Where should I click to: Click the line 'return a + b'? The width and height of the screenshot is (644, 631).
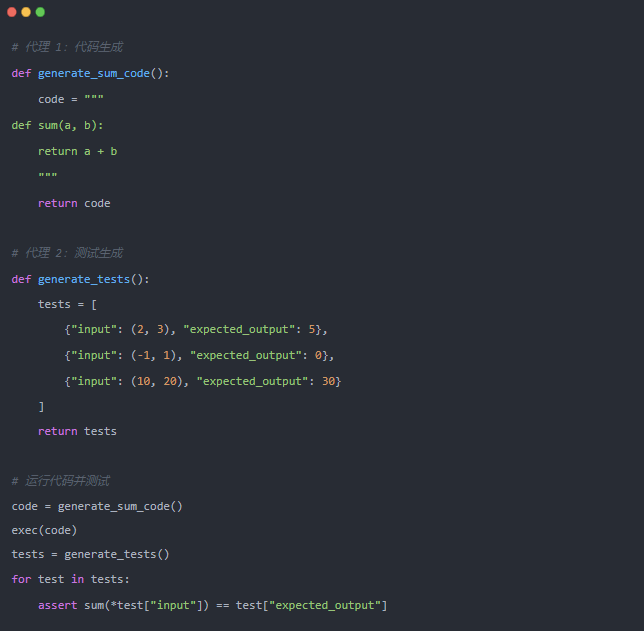(x=78, y=152)
